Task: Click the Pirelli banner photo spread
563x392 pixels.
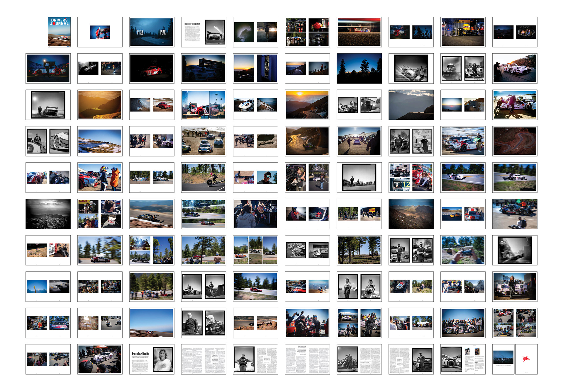Action: point(359,214)
